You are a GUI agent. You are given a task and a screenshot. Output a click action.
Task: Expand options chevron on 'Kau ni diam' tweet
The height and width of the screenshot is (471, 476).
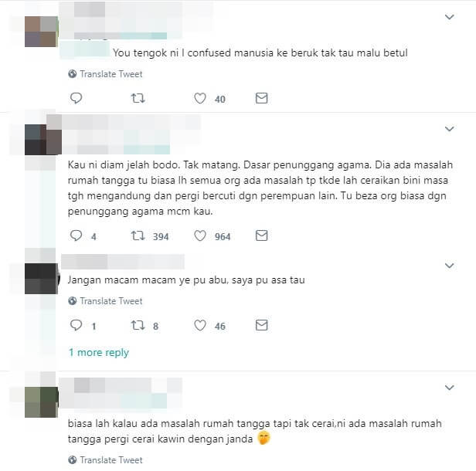(x=449, y=129)
